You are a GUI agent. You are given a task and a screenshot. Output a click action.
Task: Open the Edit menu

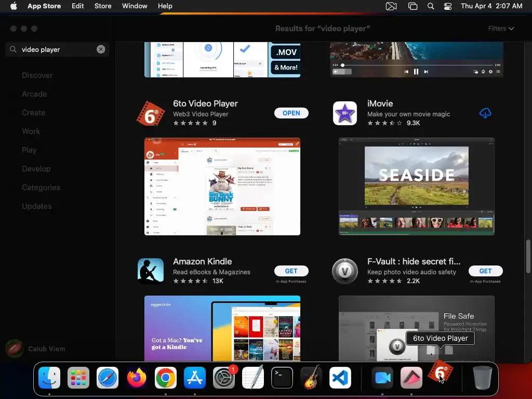(x=78, y=6)
